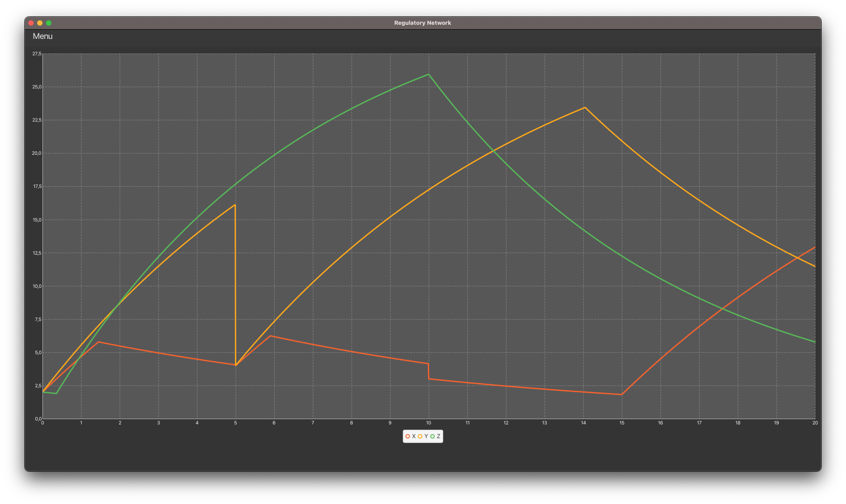Click tick label 12 on the horizontal axis
This screenshot has width=846, height=504.
point(506,423)
